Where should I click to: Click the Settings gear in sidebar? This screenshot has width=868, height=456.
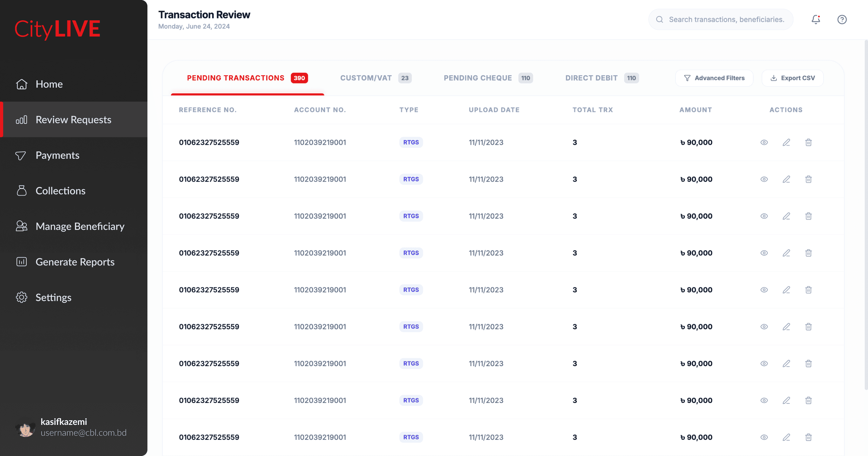[x=22, y=297]
